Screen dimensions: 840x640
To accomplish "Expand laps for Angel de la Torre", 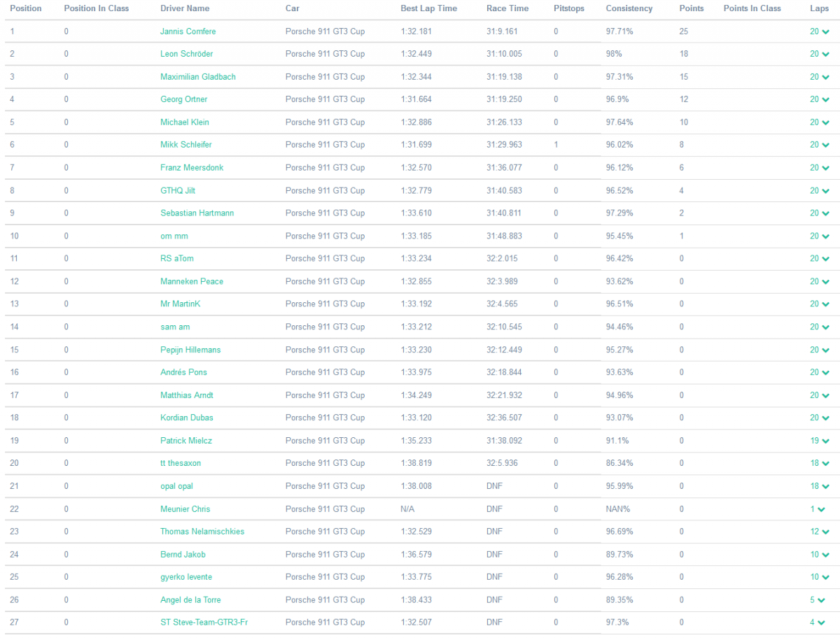I will pyautogui.click(x=817, y=600).
